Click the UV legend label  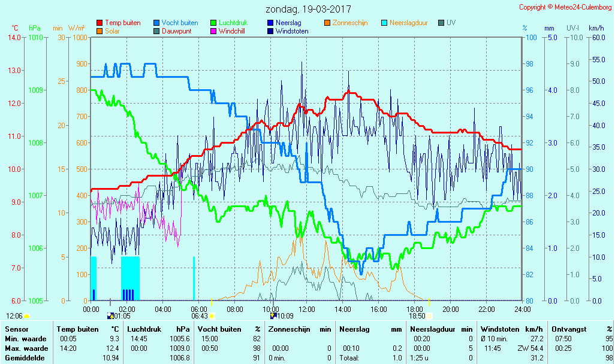click(x=451, y=23)
